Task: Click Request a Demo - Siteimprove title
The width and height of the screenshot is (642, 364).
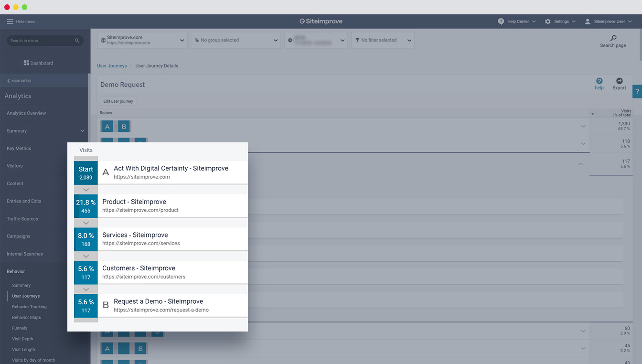Action: click(x=159, y=301)
